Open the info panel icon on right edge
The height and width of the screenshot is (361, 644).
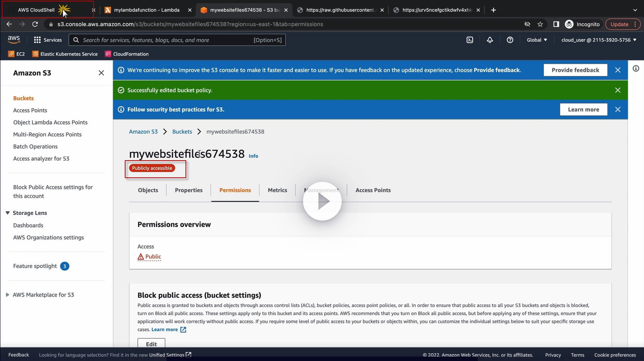tap(636, 69)
